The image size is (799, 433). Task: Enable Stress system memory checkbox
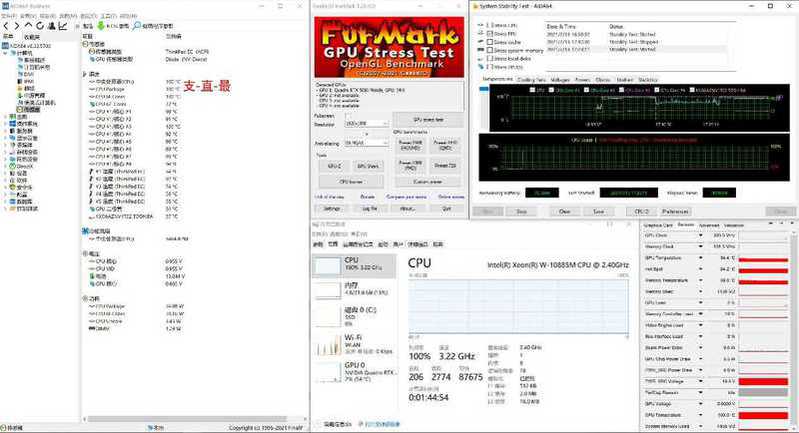pos(490,50)
